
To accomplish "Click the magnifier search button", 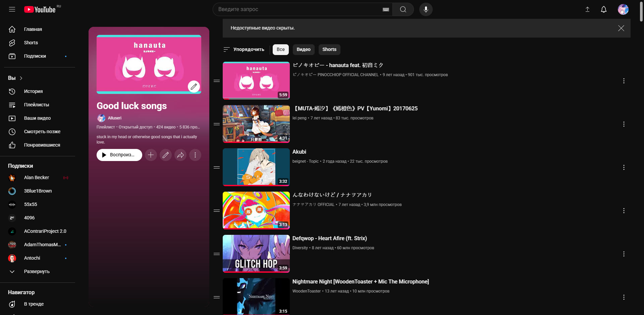I will (x=403, y=9).
